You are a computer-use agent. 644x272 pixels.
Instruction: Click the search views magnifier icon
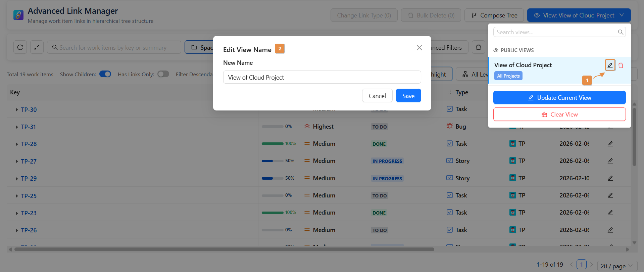(x=621, y=32)
